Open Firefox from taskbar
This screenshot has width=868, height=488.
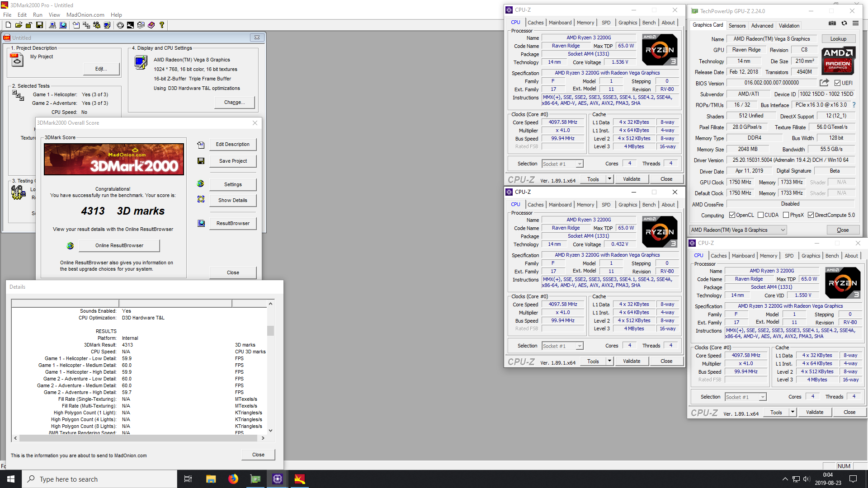[x=233, y=479]
